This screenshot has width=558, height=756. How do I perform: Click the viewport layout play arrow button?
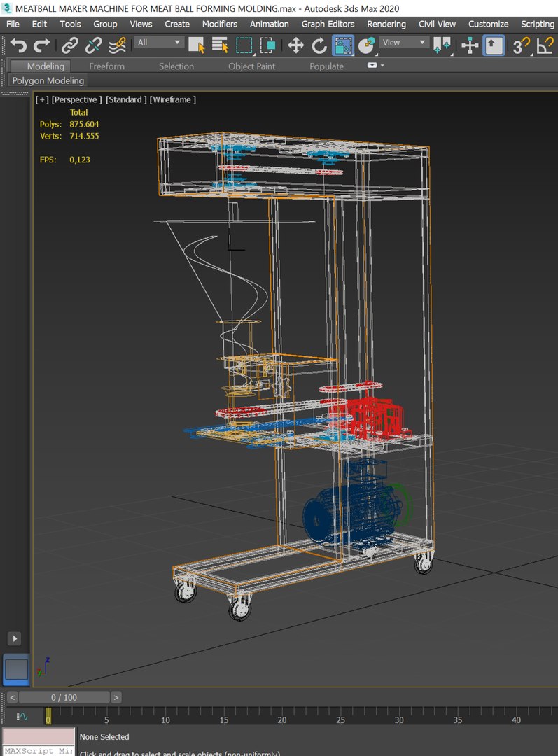(x=15, y=638)
